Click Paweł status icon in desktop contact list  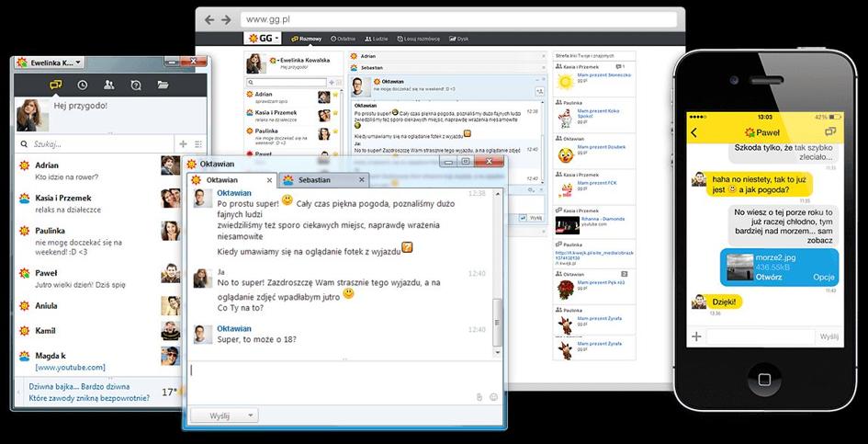[x=25, y=273]
